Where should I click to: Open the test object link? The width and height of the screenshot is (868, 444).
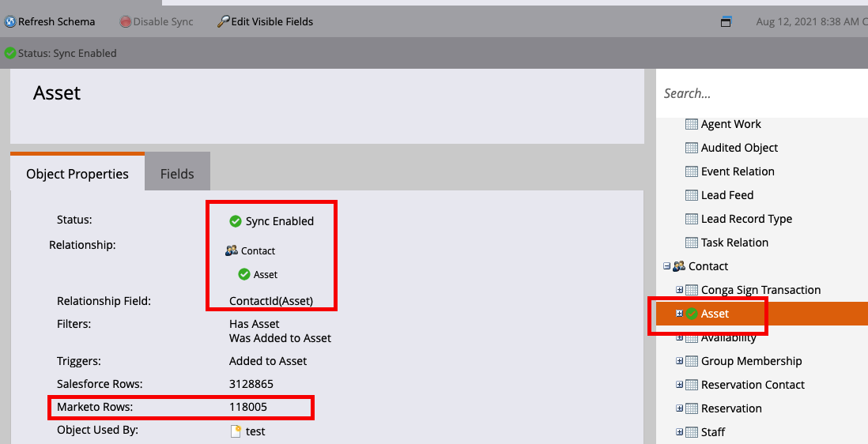[255, 431]
